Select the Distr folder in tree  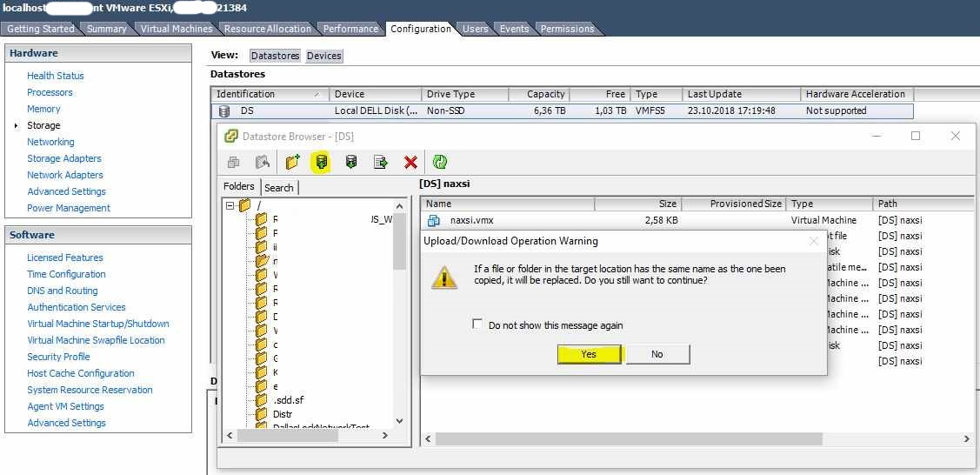tap(283, 414)
